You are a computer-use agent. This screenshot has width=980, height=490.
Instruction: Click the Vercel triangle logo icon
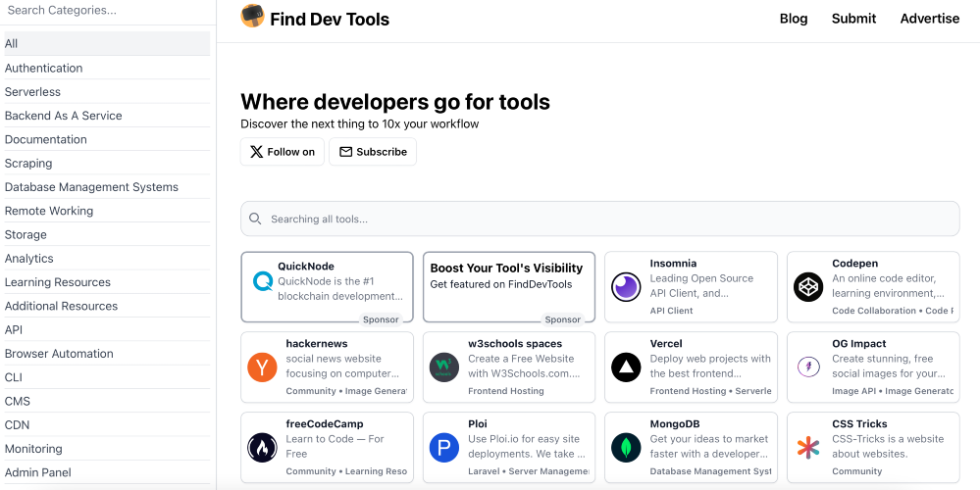point(626,367)
